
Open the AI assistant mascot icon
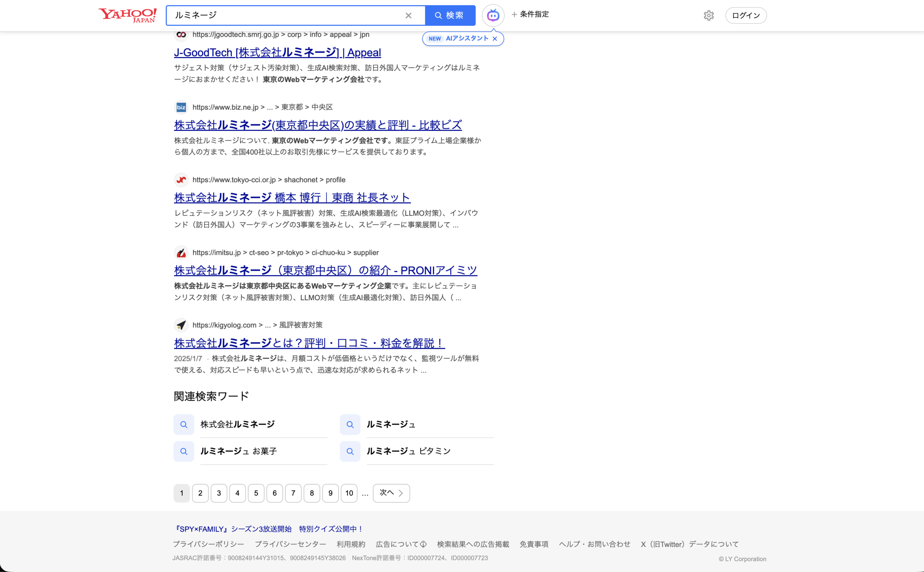click(x=493, y=15)
